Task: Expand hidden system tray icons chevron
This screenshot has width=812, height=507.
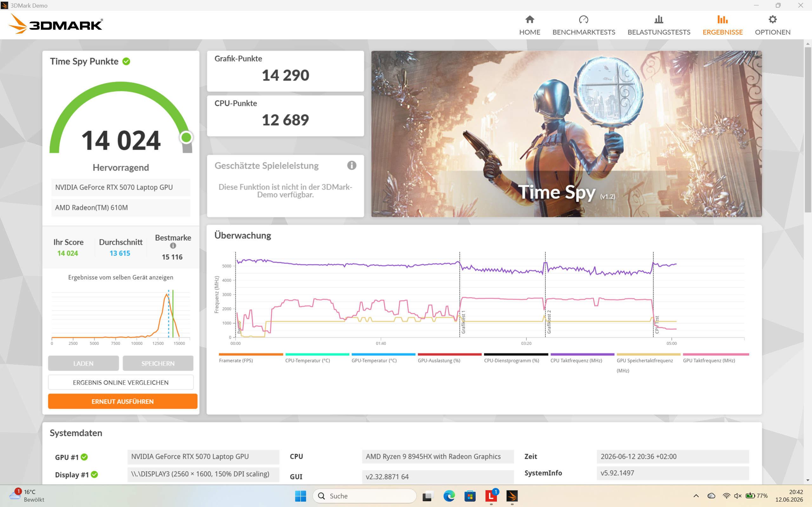Action: (x=696, y=496)
